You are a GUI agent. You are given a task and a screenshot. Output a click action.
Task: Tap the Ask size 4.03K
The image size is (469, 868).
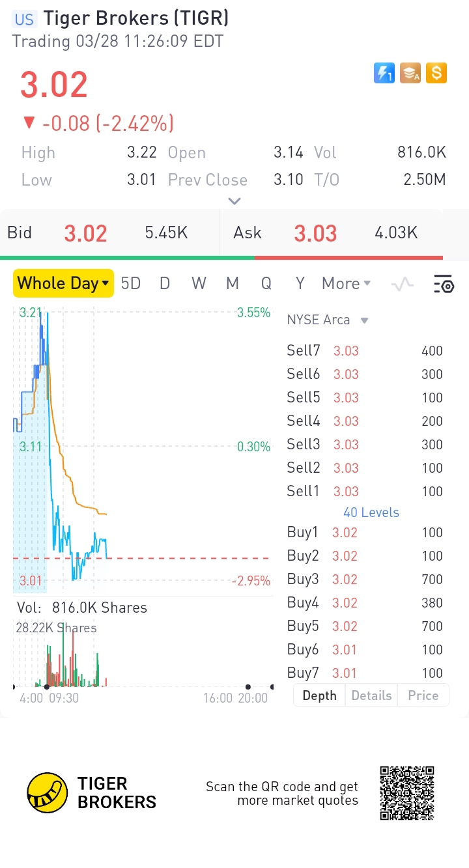point(397,233)
